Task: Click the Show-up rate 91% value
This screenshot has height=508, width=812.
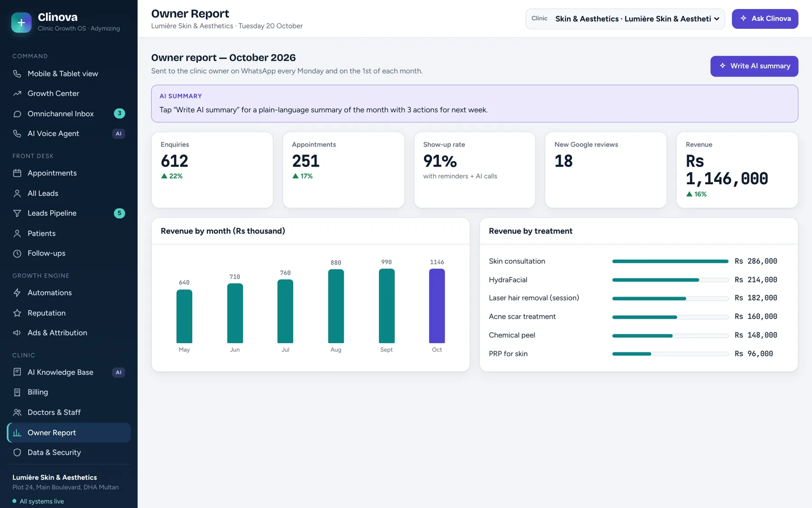Action: tap(440, 161)
